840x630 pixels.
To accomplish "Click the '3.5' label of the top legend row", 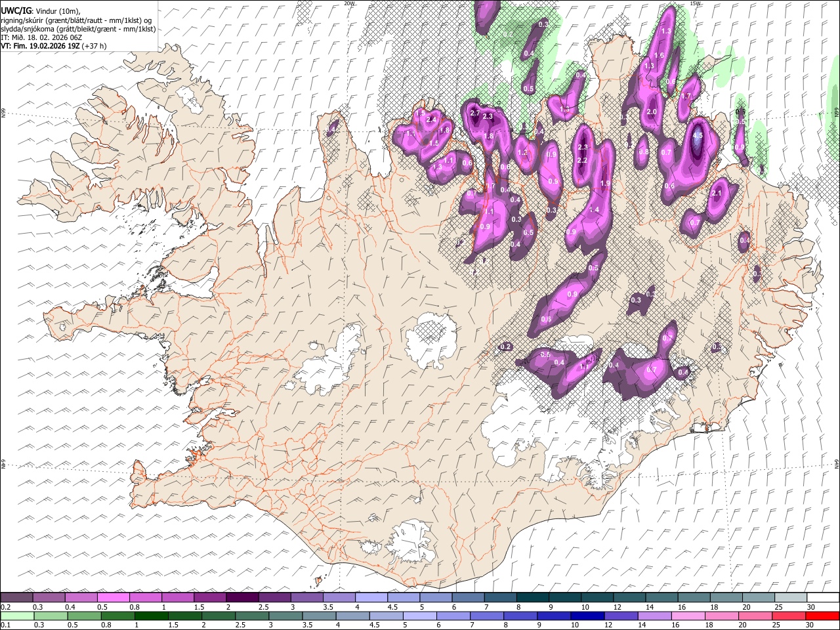I will click(327, 607).
